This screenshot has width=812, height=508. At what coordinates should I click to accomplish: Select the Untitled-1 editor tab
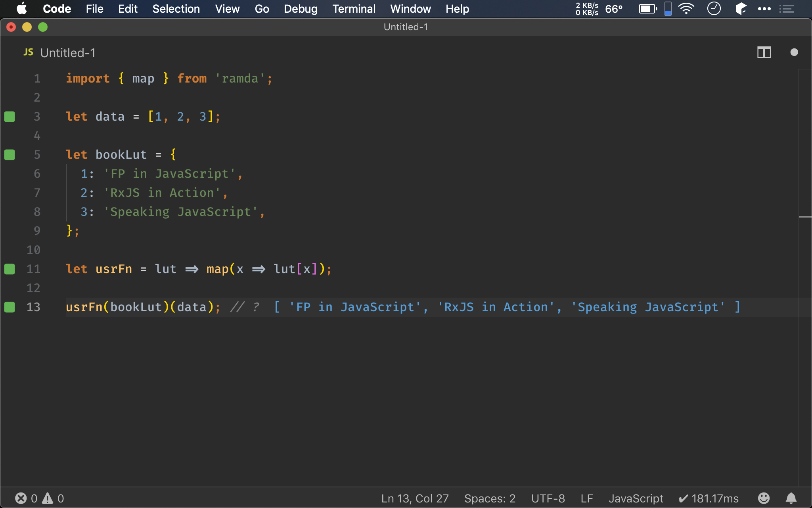tap(68, 53)
